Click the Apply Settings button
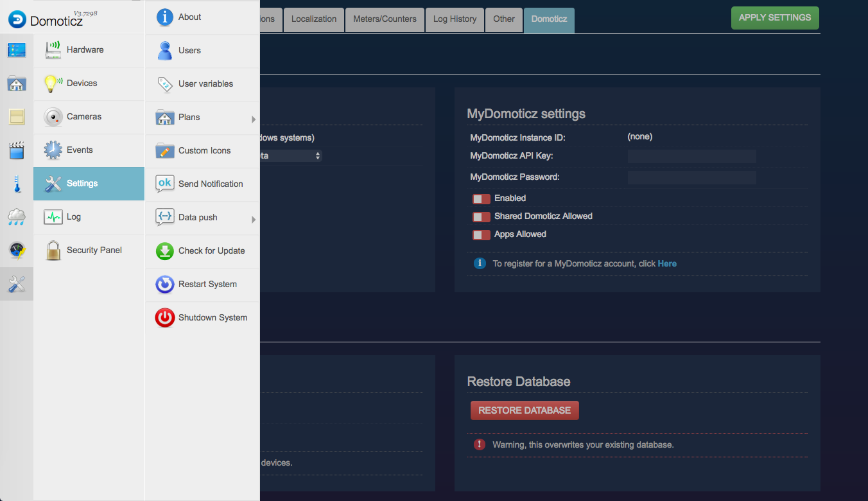Screen dimensions: 868x501 (x=775, y=18)
